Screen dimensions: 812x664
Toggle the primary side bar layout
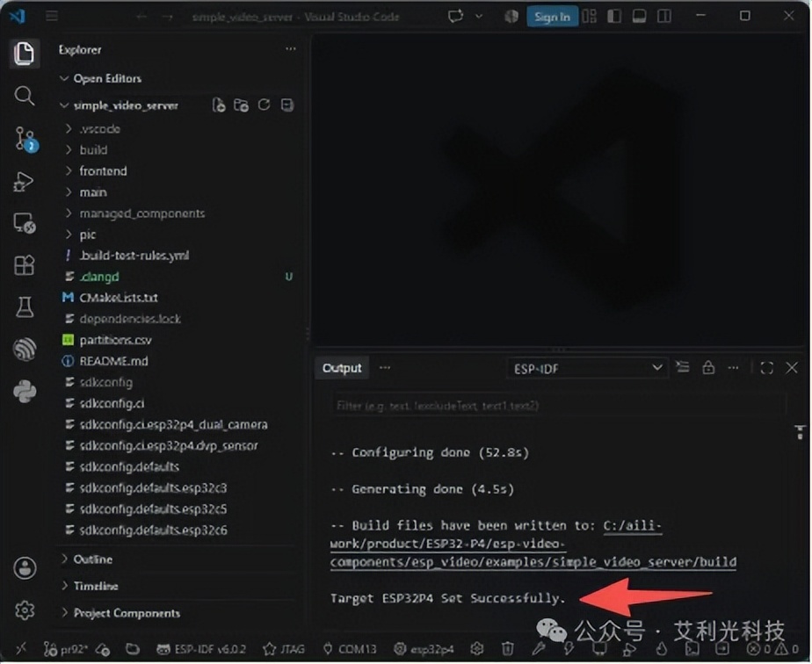(614, 17)
